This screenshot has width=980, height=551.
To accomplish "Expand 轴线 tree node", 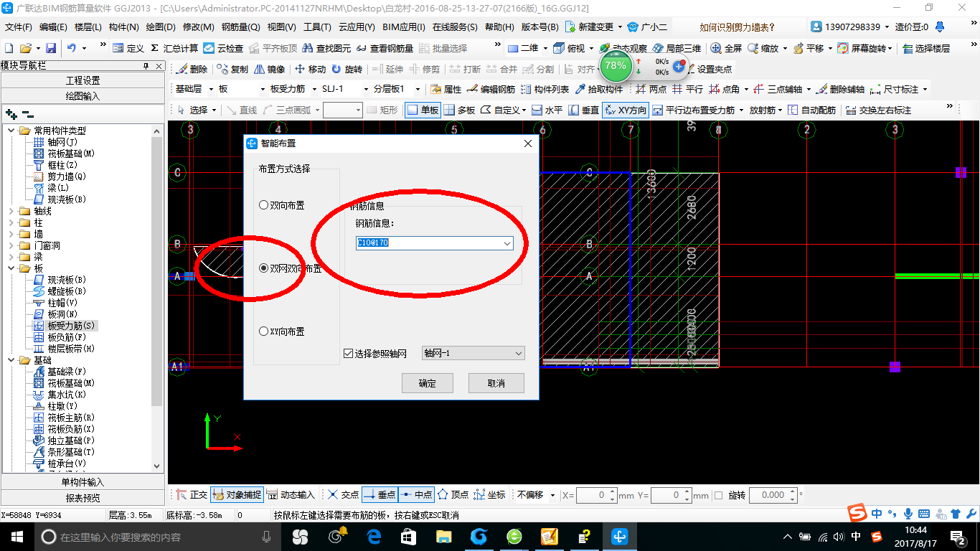I will (11, 211).
